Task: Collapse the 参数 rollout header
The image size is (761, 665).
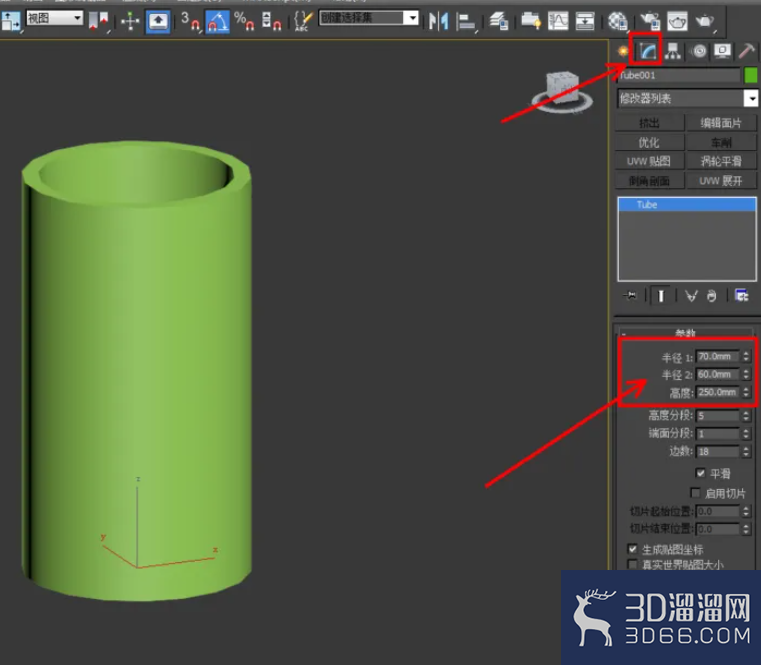Action: click(685, 333)
